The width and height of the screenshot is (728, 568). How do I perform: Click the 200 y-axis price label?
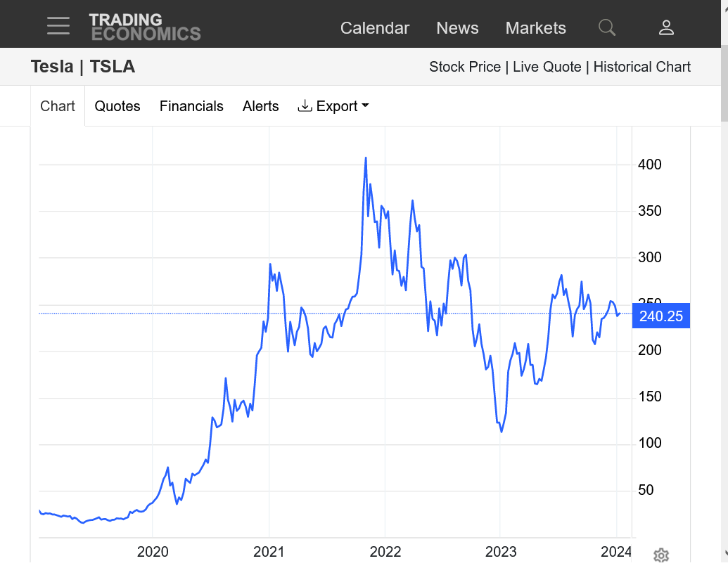tap(650, 350)
